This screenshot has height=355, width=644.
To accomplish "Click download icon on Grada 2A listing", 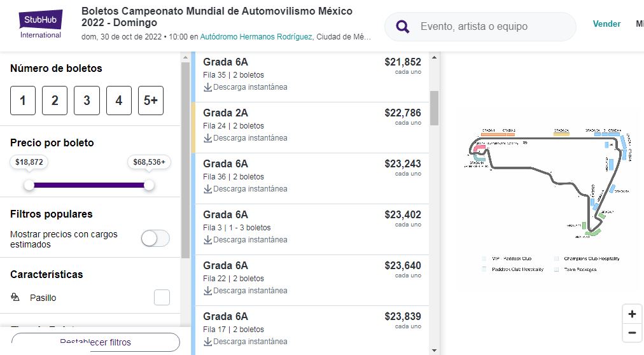I will pyautogui.click(x=208, y=138).
